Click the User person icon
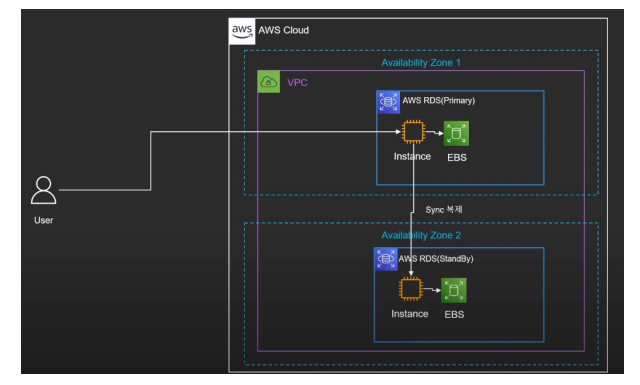Image resolution: width=640 pixels, height=385 pixels. tap(43, 190)
